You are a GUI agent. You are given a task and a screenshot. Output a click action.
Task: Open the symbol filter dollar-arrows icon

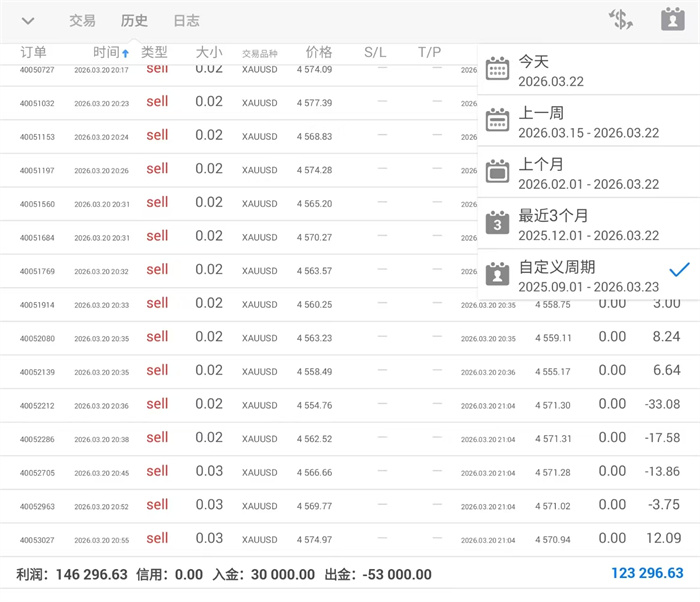(620, 20)
